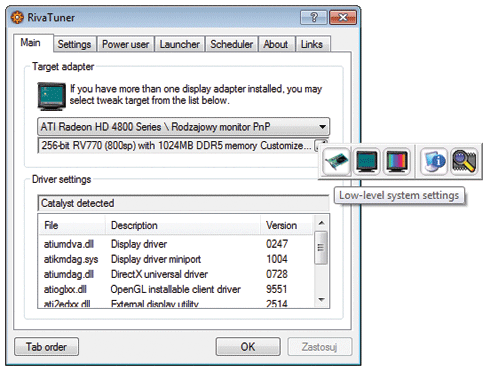Click the Catalyst detected field
The image size is (490, 371).
click(183, 203)
